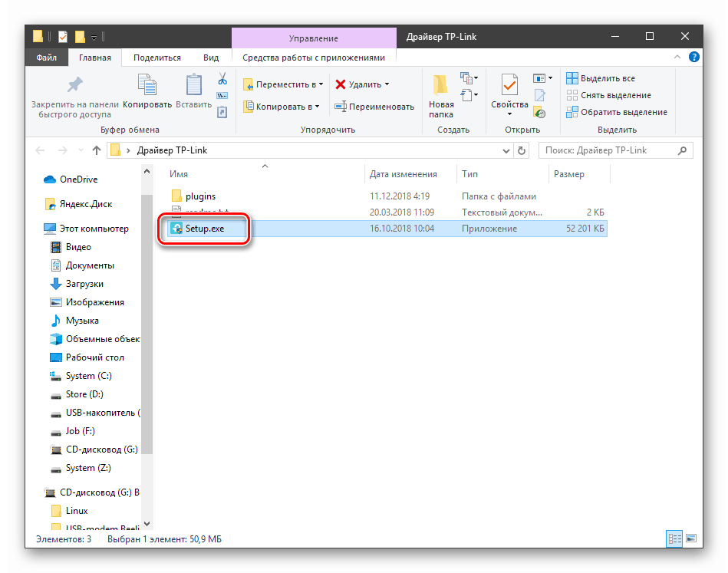Pin to Quick access panel
728x573 pixels.
74,97
